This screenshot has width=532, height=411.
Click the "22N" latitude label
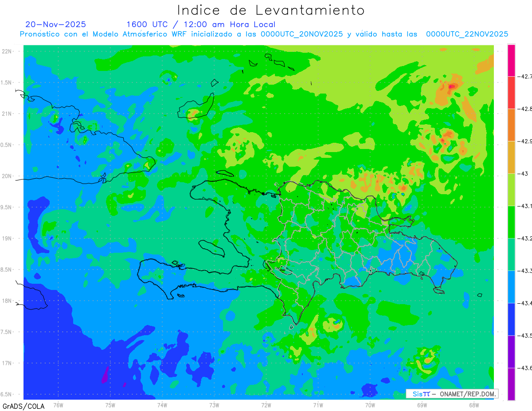7,51
